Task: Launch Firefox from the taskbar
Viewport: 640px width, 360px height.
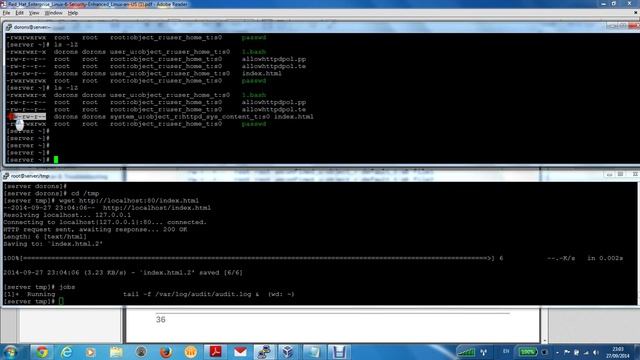Action: 166,352
